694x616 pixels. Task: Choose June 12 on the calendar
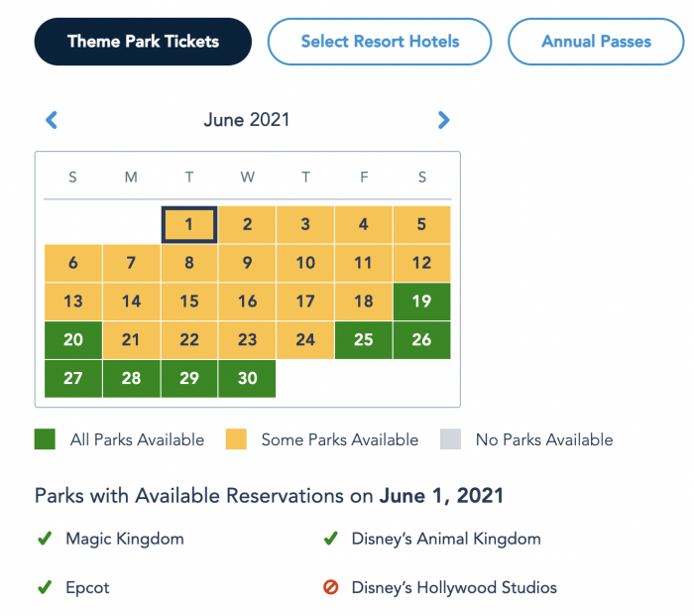(x=421, y=263)
